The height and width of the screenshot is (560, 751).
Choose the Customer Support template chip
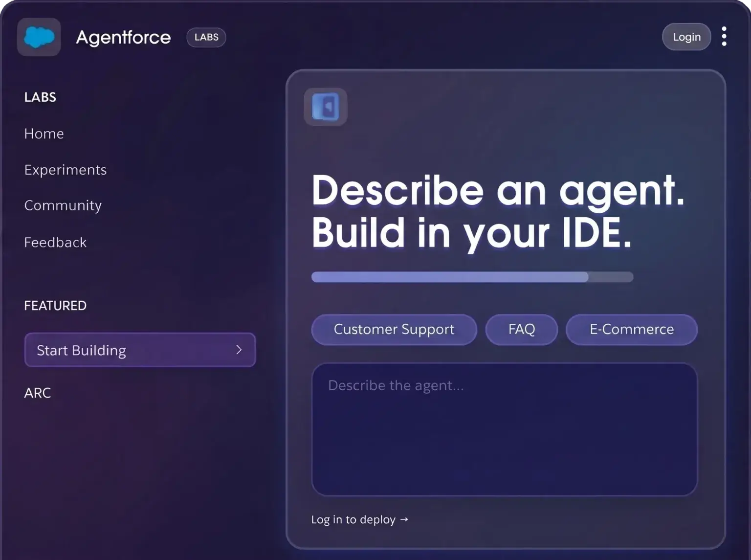[394, 330]
